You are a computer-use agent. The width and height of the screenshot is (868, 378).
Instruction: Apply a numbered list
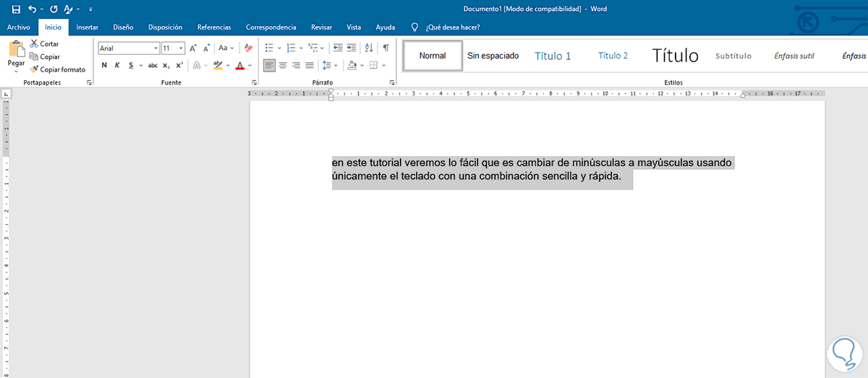pyautogui.click(x=291, y=48)
